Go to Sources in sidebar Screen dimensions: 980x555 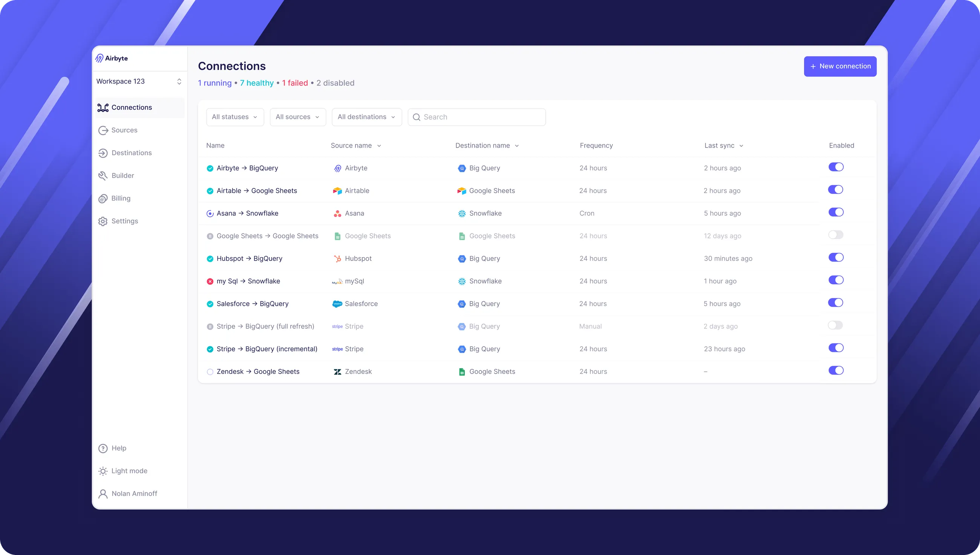[124, 130]
